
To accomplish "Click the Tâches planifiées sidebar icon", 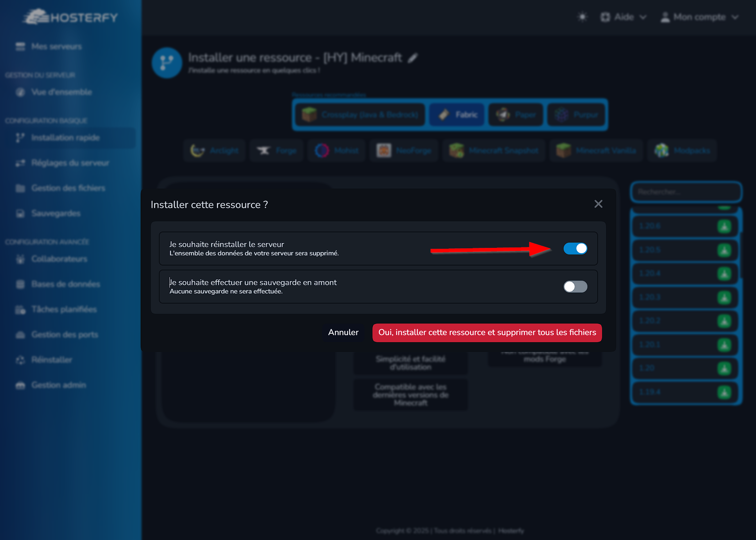I will click(20, 309).
